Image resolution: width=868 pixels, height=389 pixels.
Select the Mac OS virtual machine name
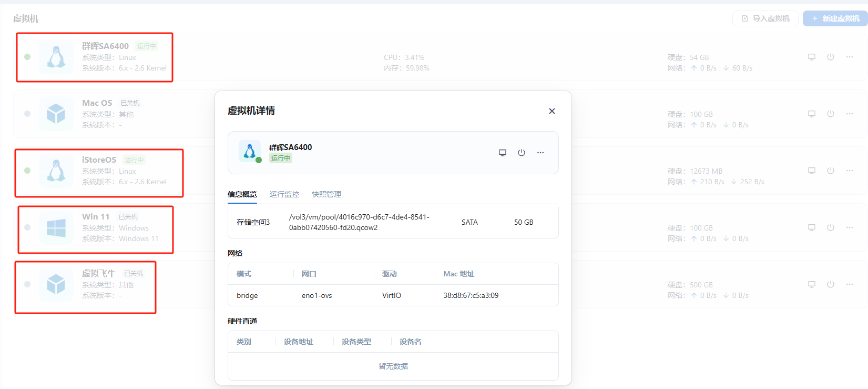pos(97,103)
